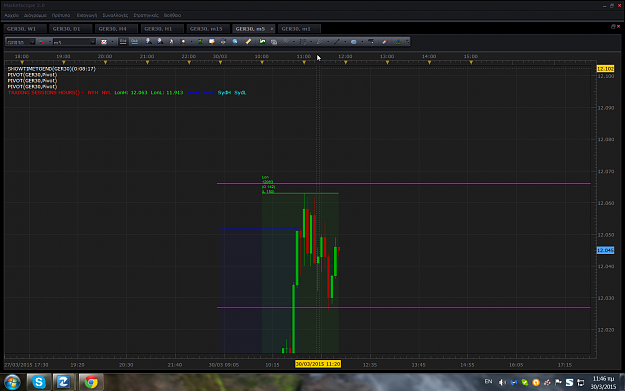
Task: Close the GER30, m5 chart tab
Action: (272, 29)
